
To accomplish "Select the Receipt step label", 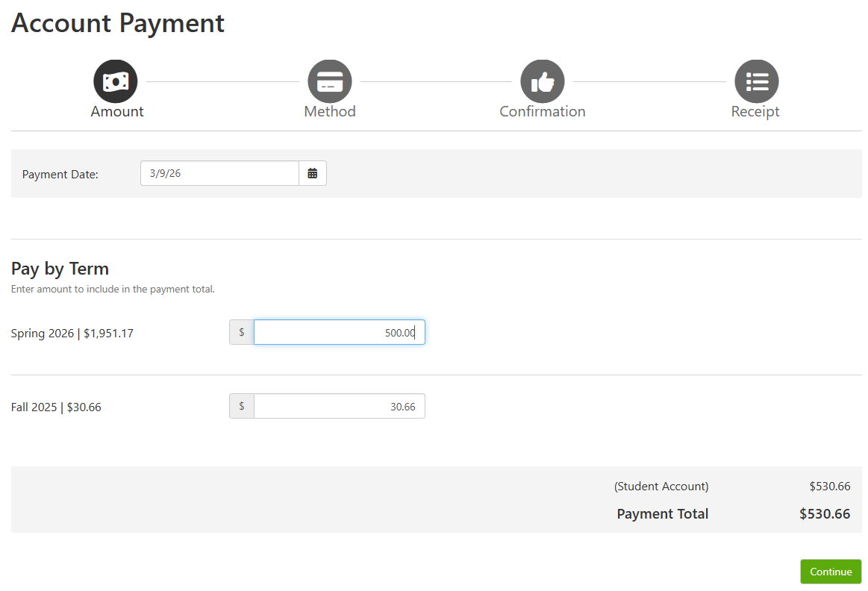I will point(755,112).
